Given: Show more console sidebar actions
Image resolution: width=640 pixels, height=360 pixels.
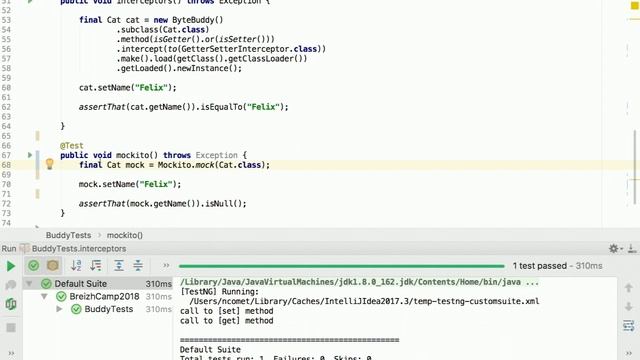Looking at the screenshot, I should [x=629, y=353].
